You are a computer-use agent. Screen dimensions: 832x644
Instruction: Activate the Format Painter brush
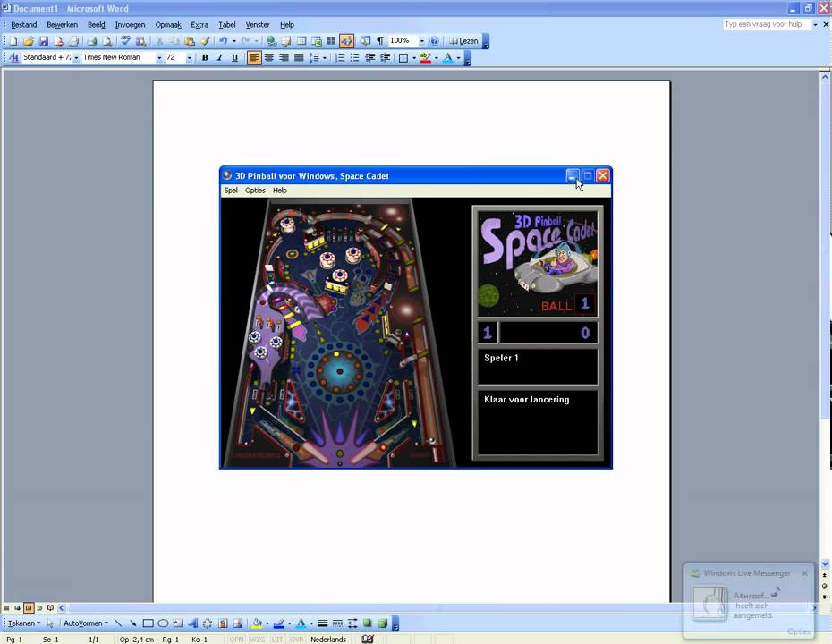pos(205,41)
